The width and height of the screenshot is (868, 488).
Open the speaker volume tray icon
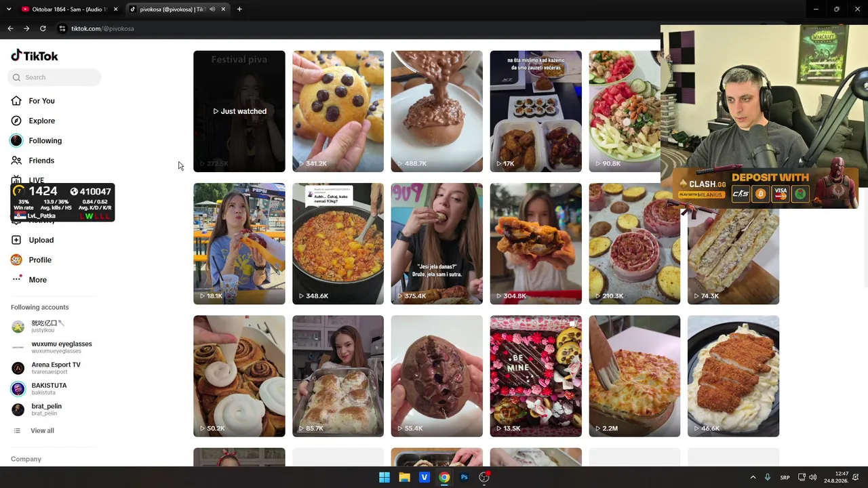point(812,477)
